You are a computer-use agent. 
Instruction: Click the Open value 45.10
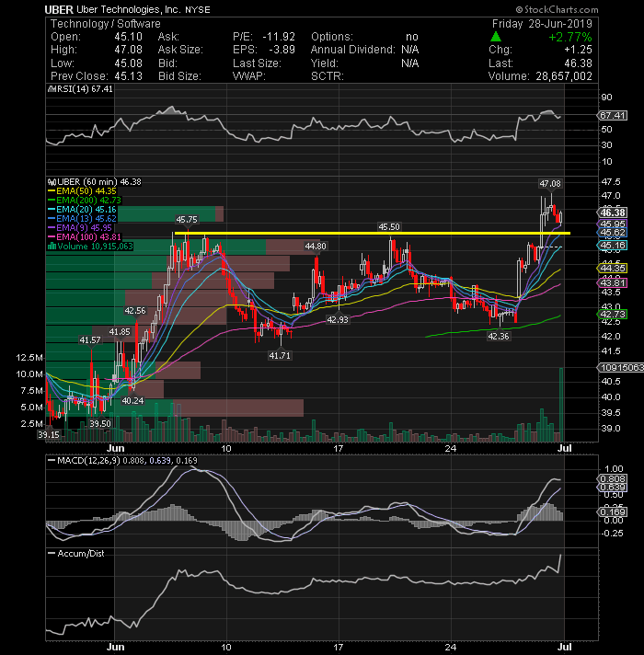(128, 37)
